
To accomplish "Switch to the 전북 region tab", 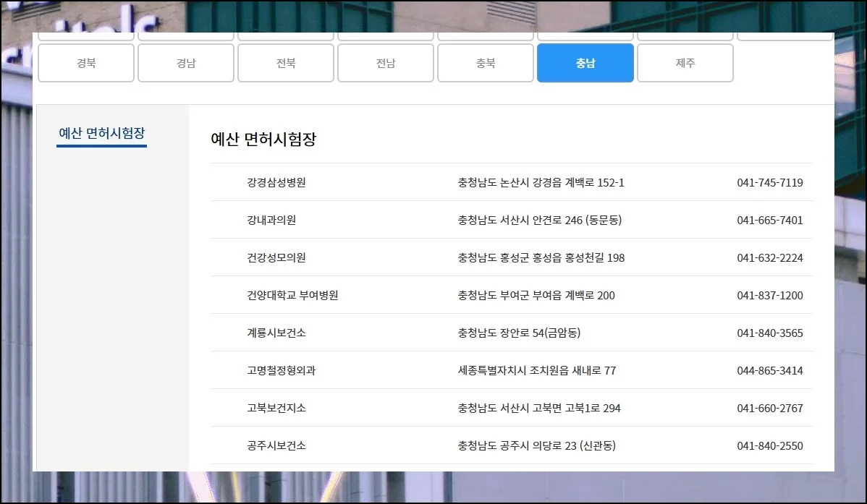I will pos(286,63).
